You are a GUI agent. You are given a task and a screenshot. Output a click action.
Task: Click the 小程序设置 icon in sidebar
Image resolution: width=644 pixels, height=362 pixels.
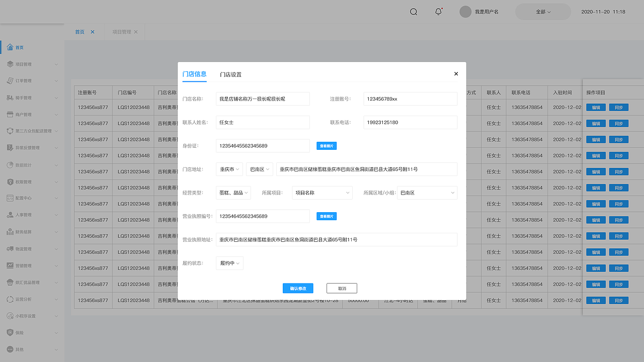point(10,316)
